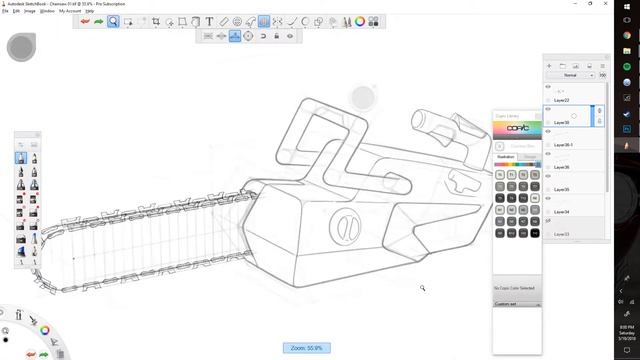Switch to the second Copic Library tab

click(x=529, y=157)
